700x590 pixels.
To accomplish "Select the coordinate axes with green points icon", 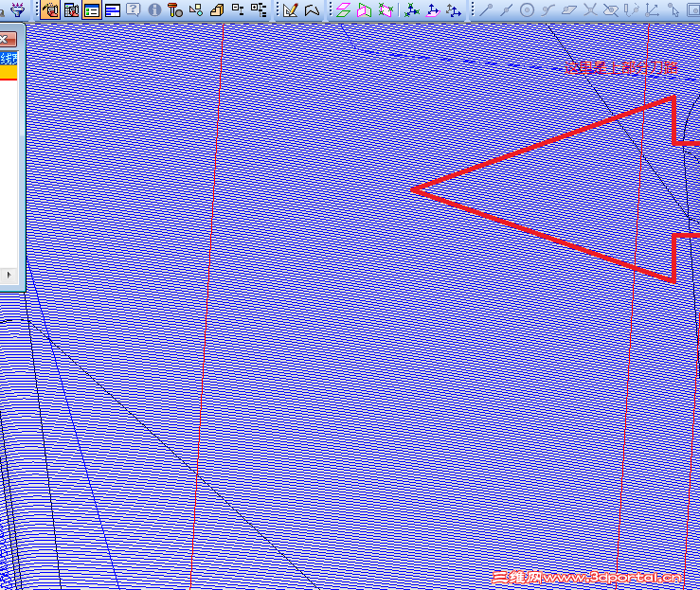I will click(412, 9).
